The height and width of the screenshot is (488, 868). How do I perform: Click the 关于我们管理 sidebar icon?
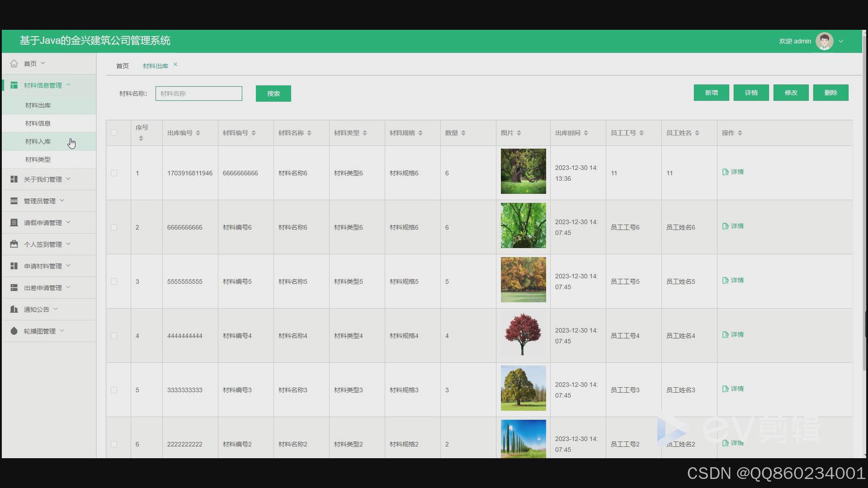coord(14,179)
